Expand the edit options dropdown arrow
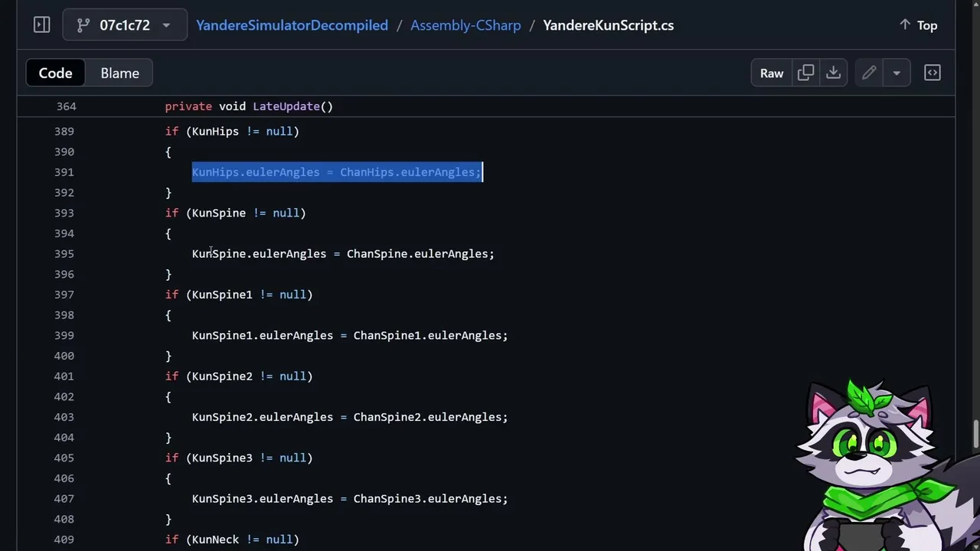Viewport: 980px width, 551px height. coord(896,73)
